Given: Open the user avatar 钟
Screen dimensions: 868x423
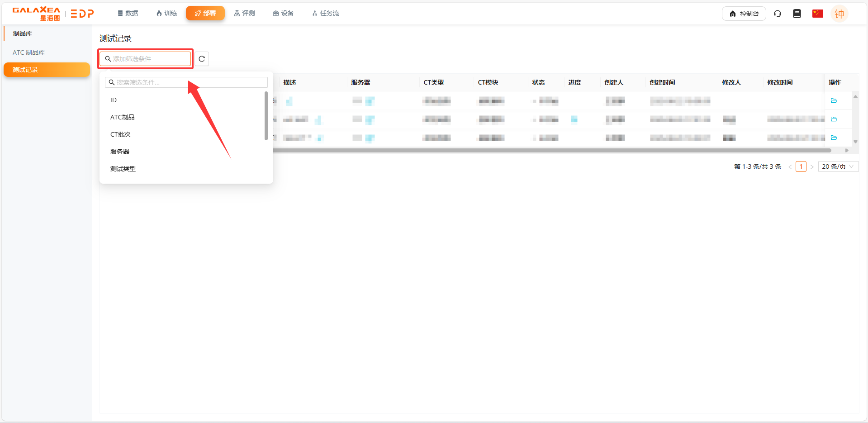Looking at the screenshot, I should (839, 14).
